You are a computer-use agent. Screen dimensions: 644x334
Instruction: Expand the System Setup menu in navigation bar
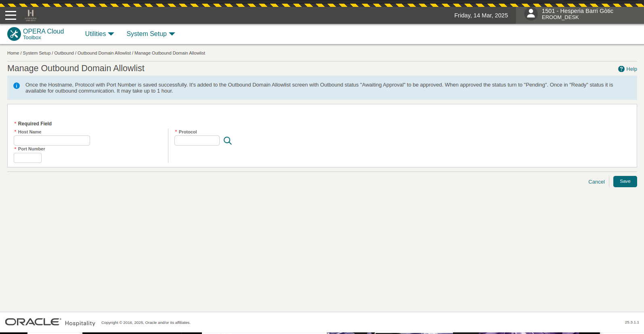151,34
